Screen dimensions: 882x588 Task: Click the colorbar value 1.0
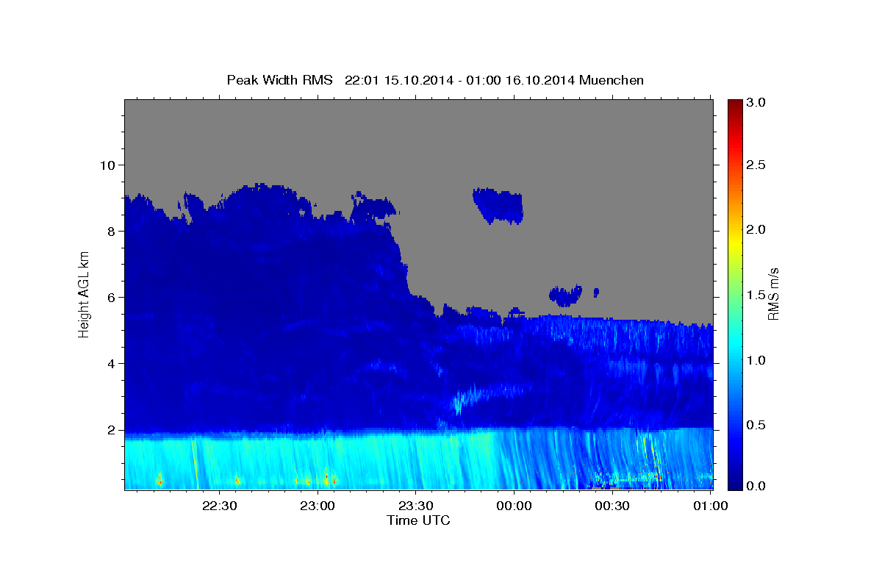pyautogui.click(x=758, y=360)
